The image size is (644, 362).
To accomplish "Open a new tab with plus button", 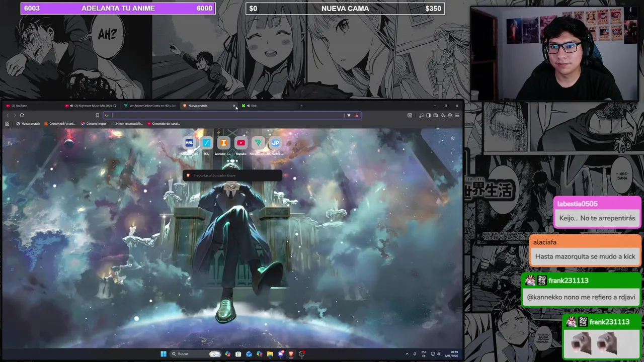I will pos(302,106).
